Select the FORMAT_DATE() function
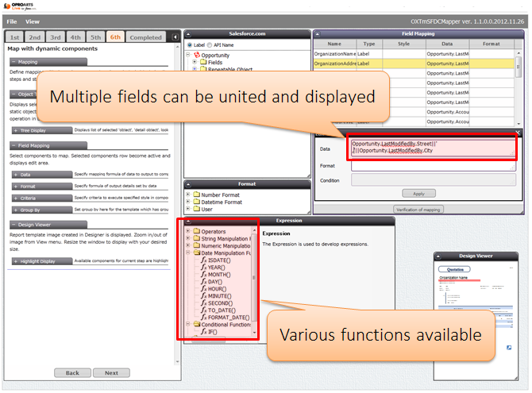The width and height of the screenshot is (532, 393). [225, 318]
